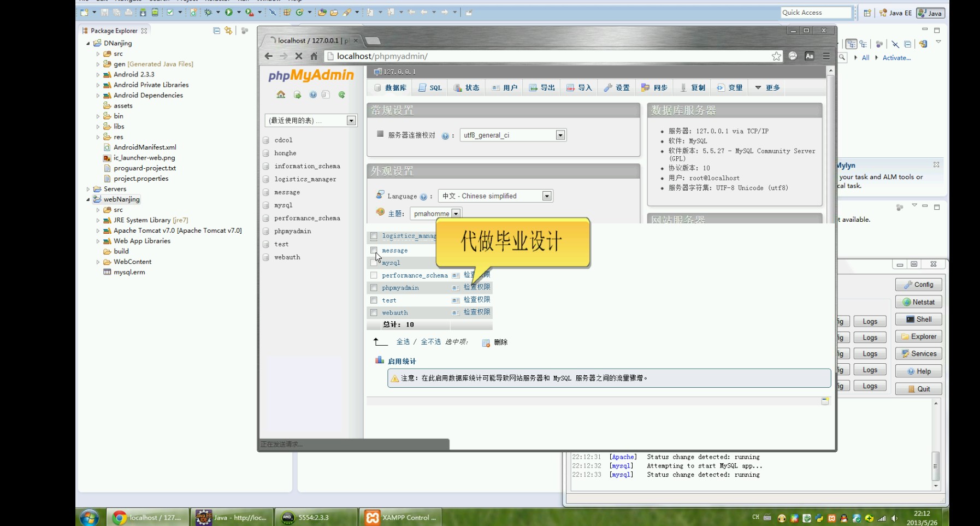Check the phpmyadmin database checkbox
980x526 pixels.
[x=374, y=288]
